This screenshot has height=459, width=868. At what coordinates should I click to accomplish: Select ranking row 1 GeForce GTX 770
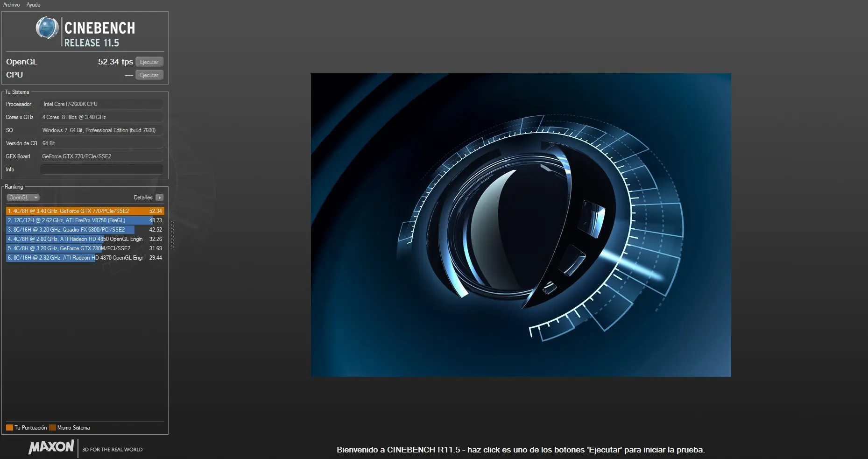[85, 211]
